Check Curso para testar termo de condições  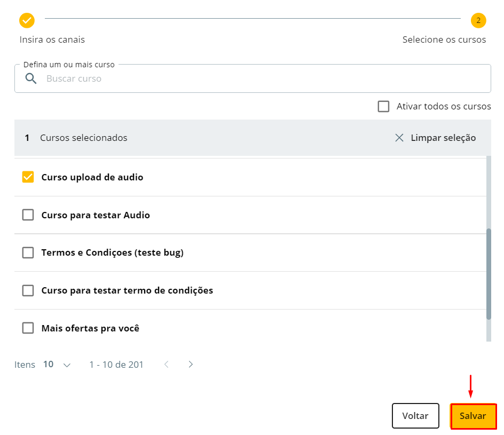(28, 290)
